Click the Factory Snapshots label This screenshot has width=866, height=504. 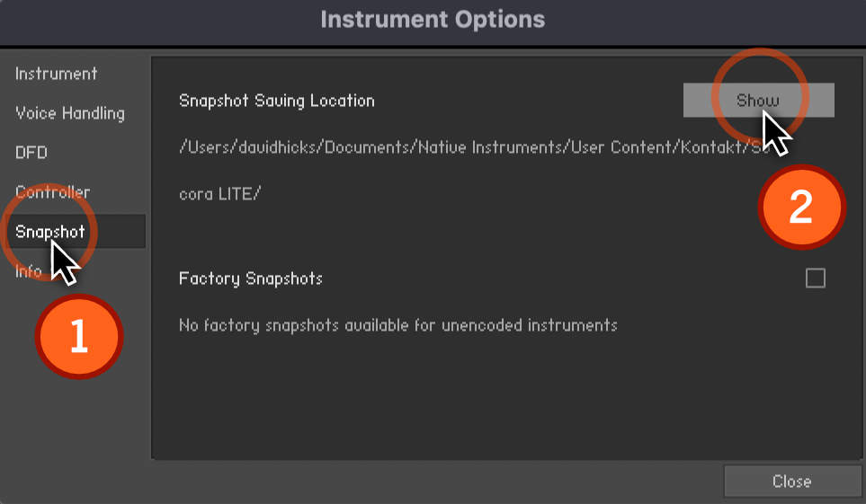point(251,279)
